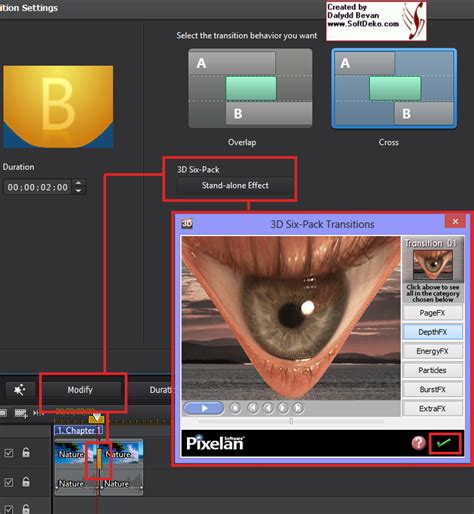The image size is (474, 514).
Task: Select the ExtraFX category
Action: point(432,408)
